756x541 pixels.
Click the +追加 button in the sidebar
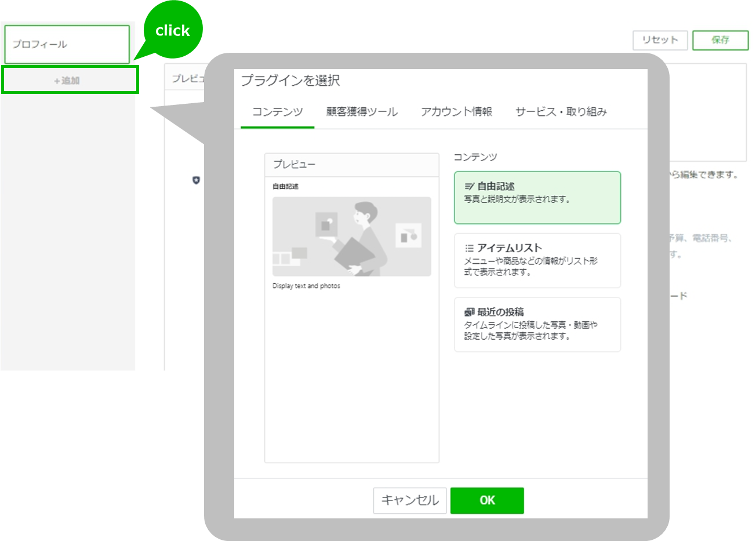(70, 80)
